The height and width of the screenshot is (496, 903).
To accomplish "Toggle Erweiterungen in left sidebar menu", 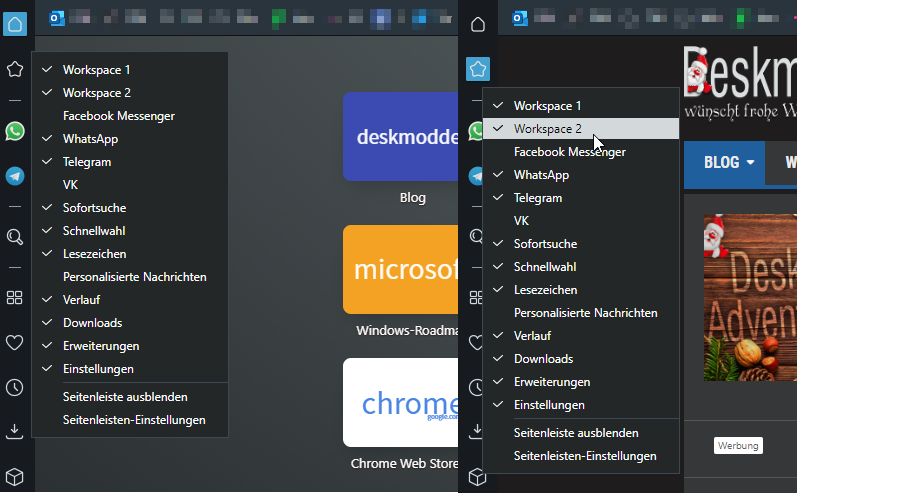I will (130, 346).
